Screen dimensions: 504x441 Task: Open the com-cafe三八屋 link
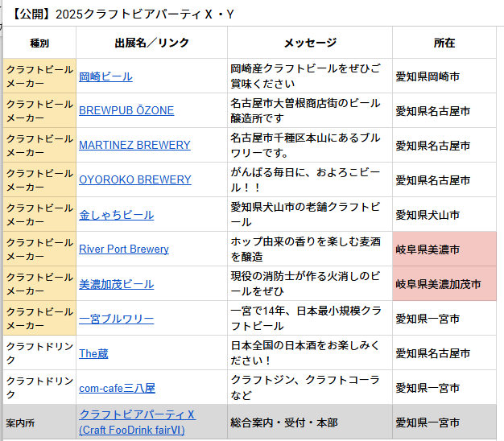[x=117, y=388]
